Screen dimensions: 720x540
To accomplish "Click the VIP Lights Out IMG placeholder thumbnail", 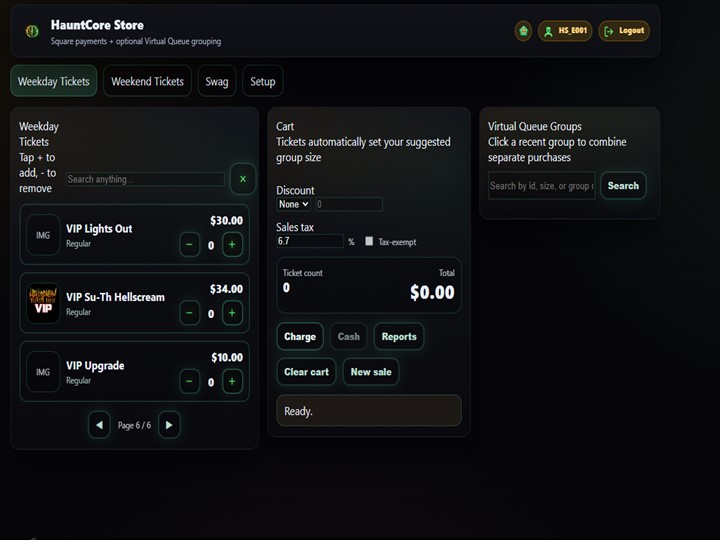I will point(43,235).
